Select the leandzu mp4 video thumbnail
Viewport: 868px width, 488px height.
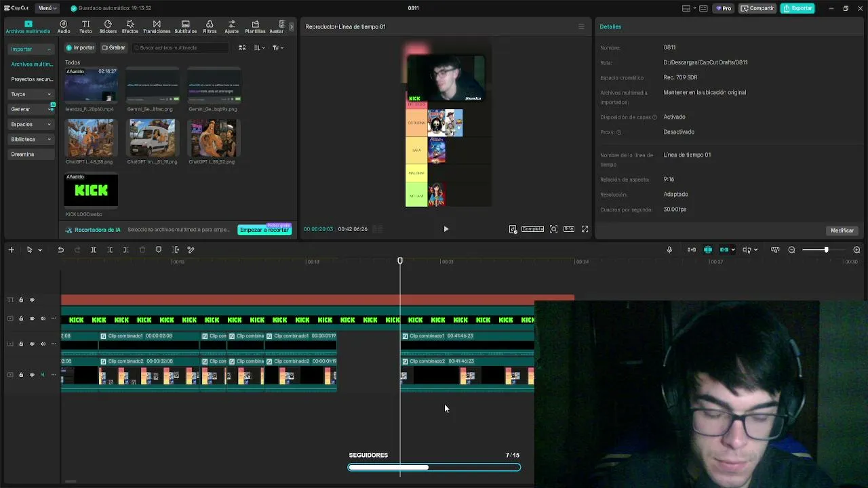coord(91,85)
